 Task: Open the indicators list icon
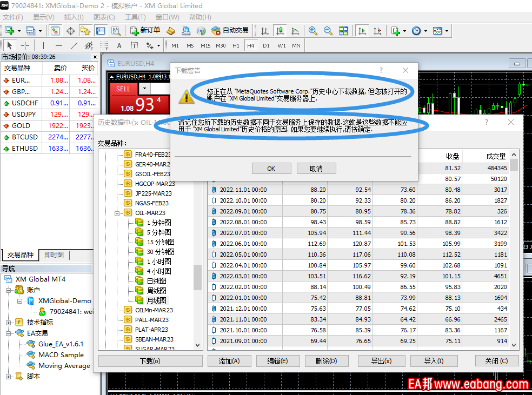pos(395,31)
